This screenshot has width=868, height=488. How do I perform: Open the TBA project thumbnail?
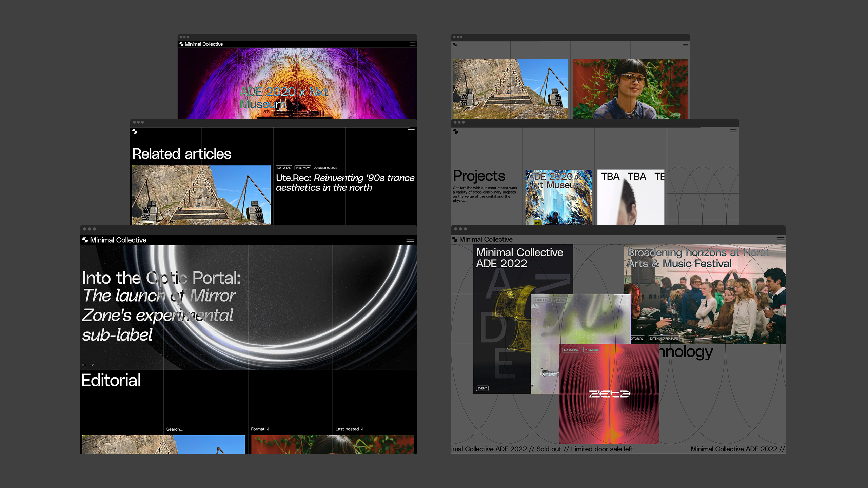pos(630,197)
